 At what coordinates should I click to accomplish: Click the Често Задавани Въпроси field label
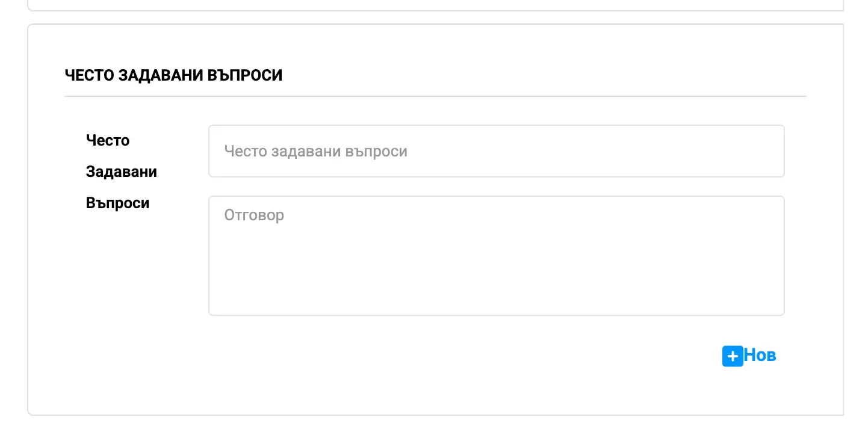[120, 171]
